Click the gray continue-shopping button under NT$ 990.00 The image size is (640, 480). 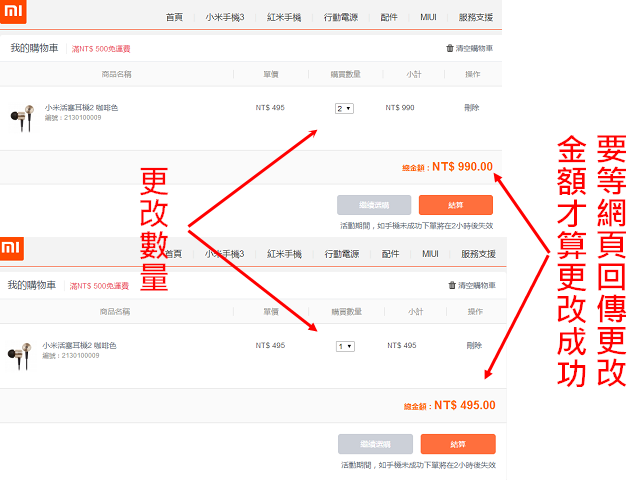[x=374, y=205]
